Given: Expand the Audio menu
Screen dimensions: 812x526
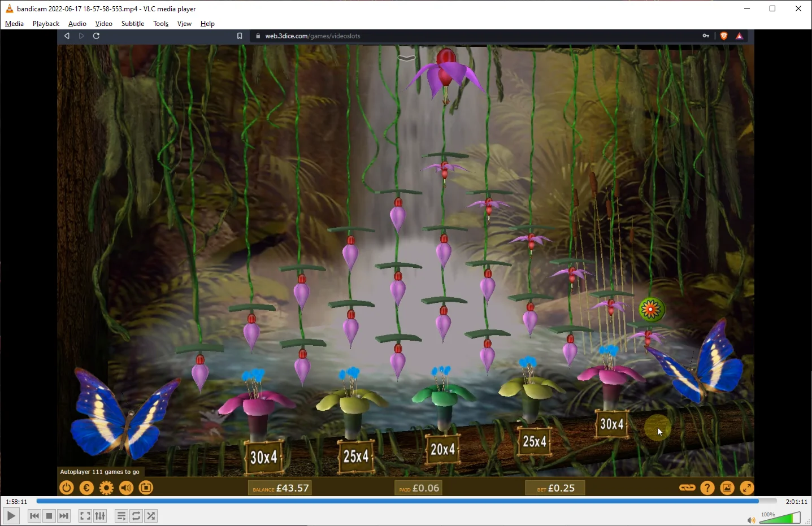Looking at the screenshot, I should [77, 24].
